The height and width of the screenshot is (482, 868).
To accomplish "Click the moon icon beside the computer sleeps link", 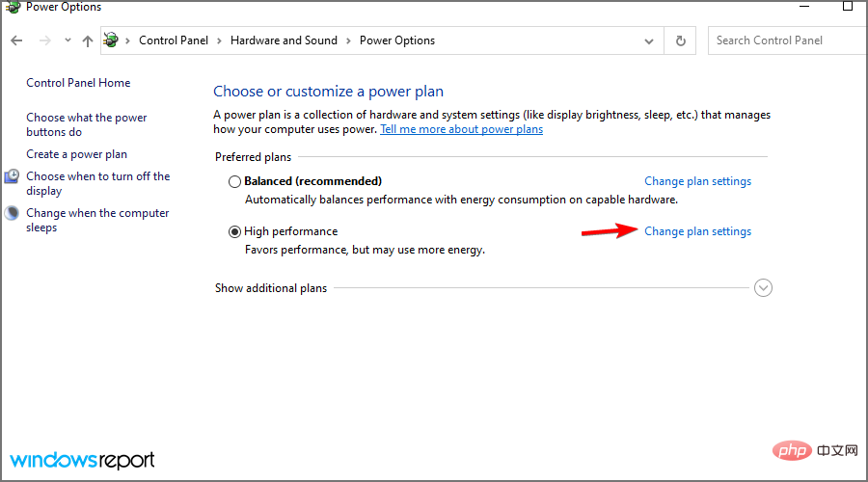I will click(x=13, y=214).
